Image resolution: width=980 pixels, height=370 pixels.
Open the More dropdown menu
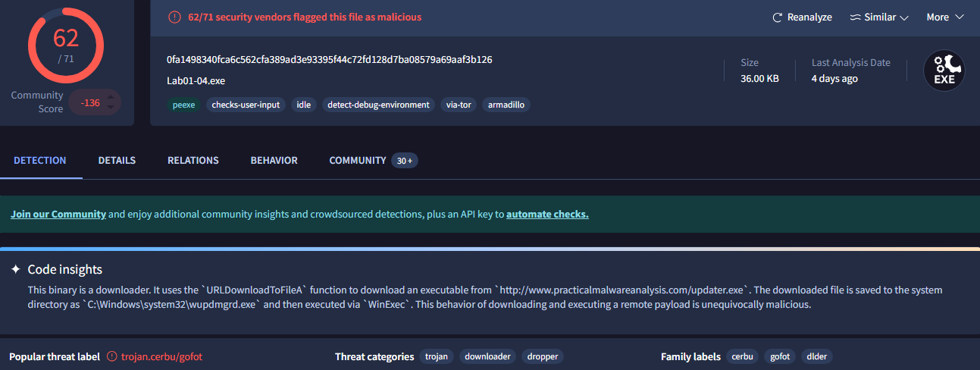944,17
